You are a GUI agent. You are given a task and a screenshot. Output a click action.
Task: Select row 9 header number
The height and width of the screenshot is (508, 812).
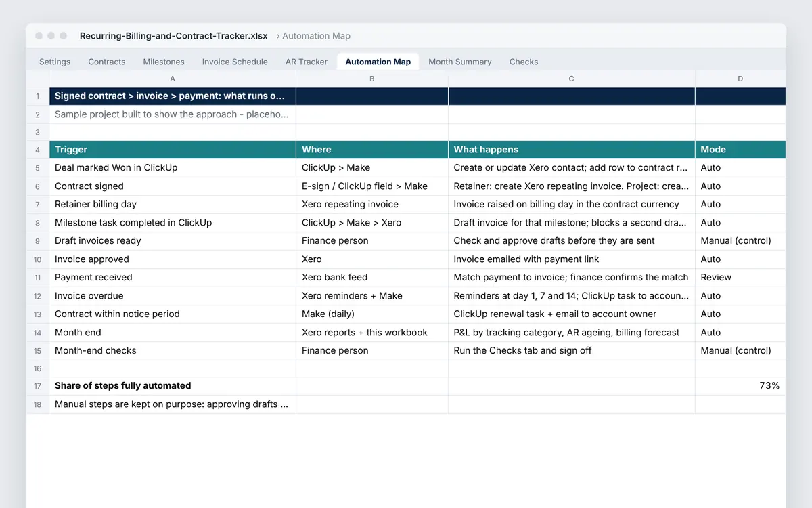(x=38, y=241)
